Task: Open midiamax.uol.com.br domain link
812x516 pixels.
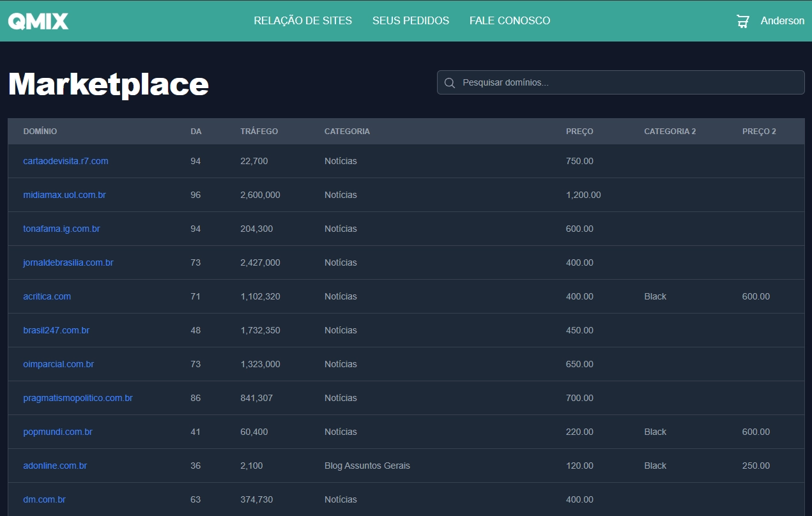Action: click(x=65, y=195)
